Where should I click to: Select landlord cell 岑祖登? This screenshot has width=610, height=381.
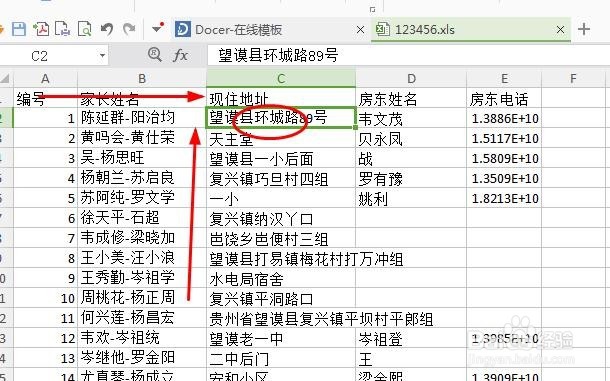pyautogui.click(x=411, y=339)
